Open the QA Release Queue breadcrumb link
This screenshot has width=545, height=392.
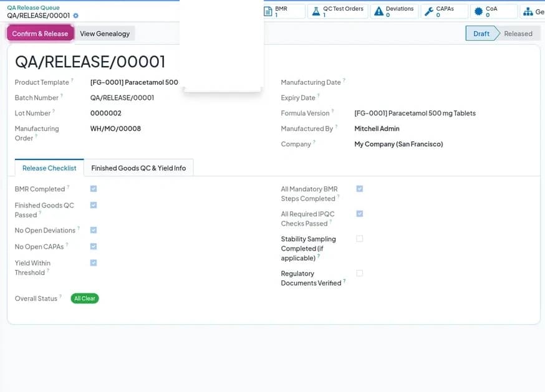tap(33, 7)
